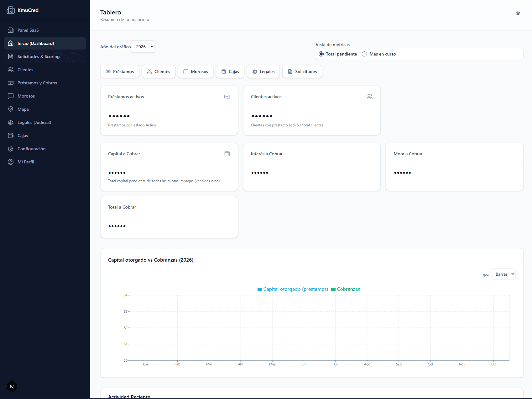This screenshot has width=532, height=399.
Task: Select the Mes en curso radio option
Action: tap(364, 54)
